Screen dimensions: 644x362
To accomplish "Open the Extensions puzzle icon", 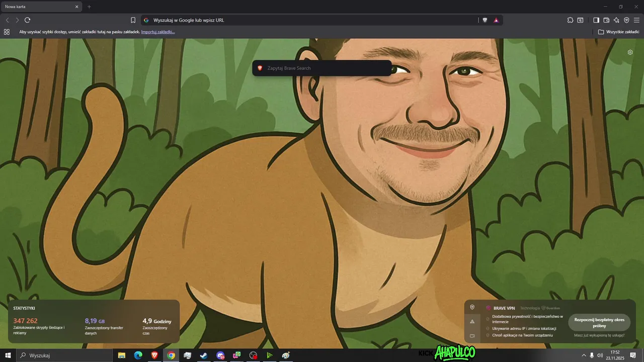I will click(570, 20).
